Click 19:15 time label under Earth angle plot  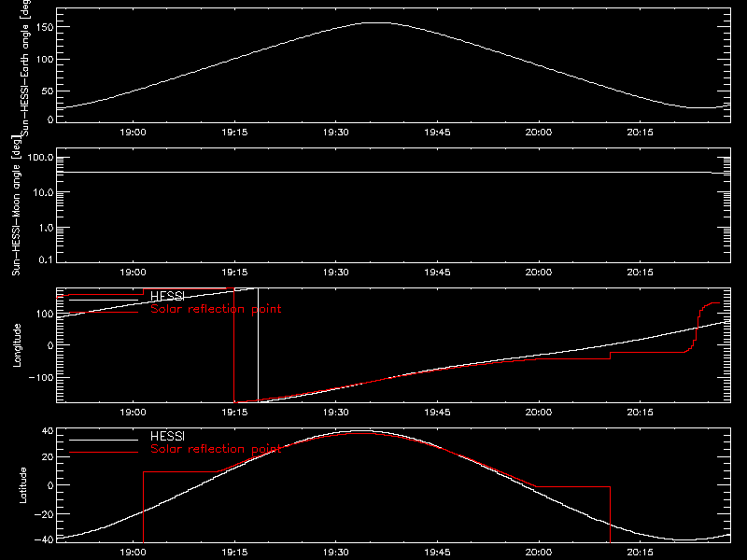pos(234,133)
